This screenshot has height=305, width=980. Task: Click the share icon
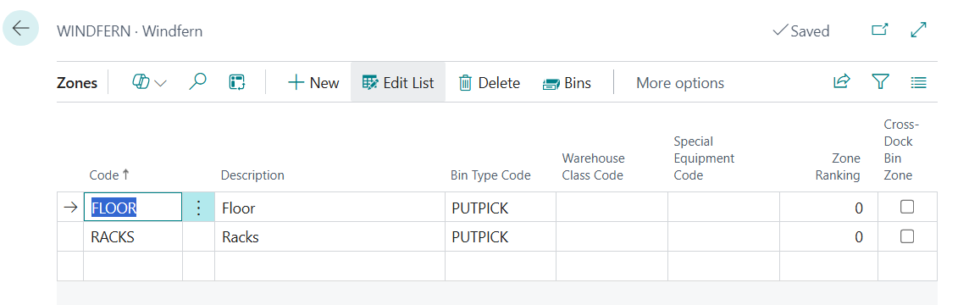(842, 82)
